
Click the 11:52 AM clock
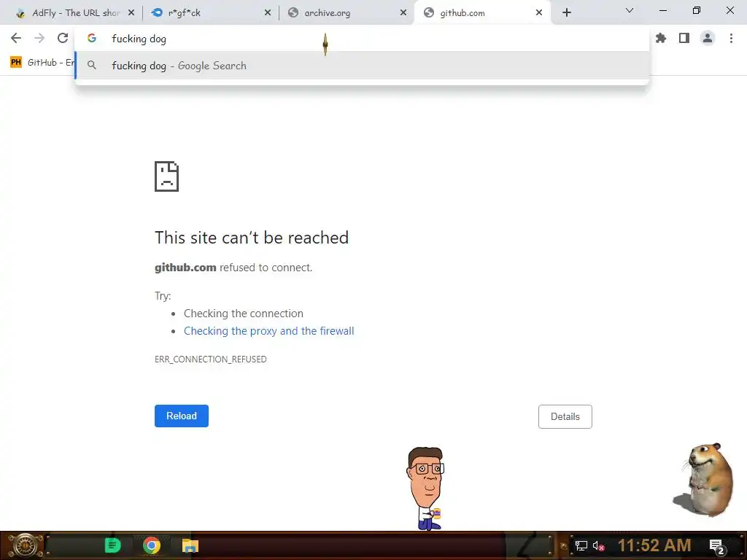(x=654, y=545)
